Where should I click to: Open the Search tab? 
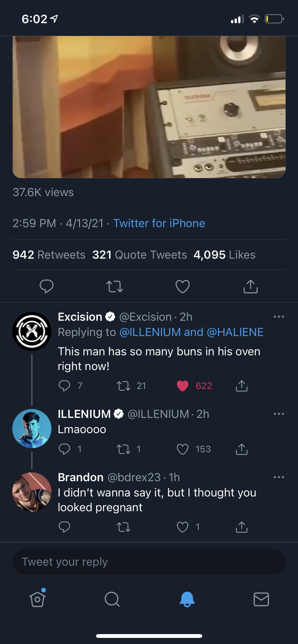112,599
